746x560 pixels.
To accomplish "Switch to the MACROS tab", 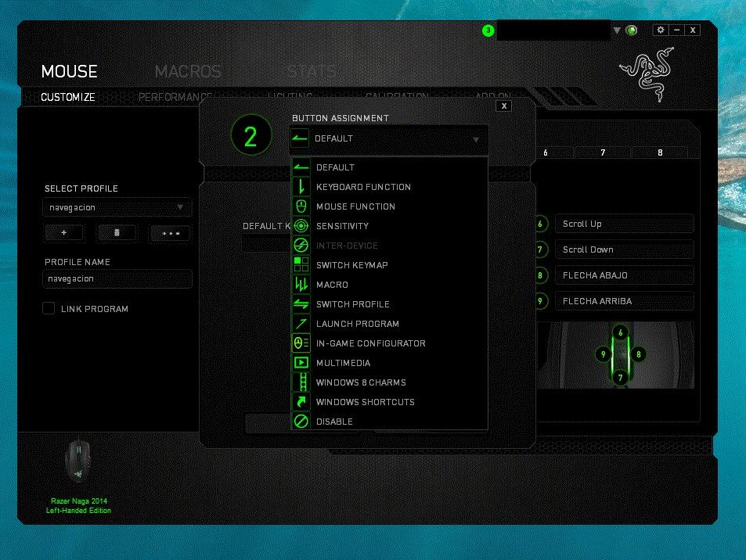I will pos(187,70).
